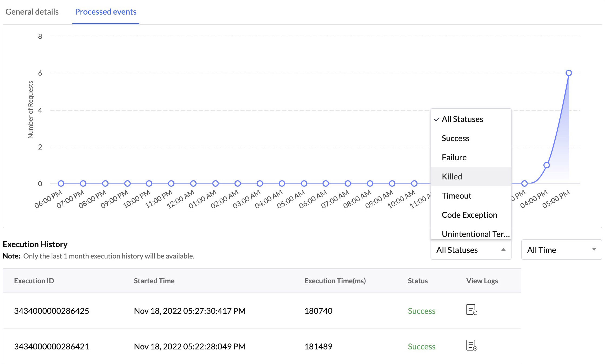Select Success from status list
Screen dimensions: 605x364
(x=455, y=138)
